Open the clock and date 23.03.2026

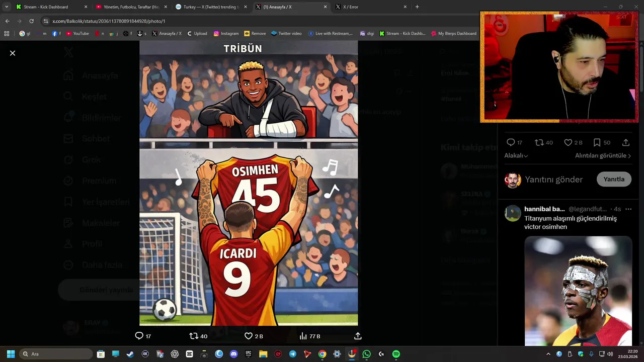click(628, 354)
